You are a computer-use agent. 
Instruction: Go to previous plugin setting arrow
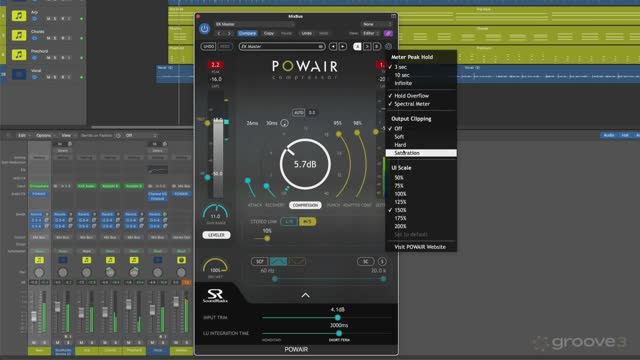[x=219, y=33]
